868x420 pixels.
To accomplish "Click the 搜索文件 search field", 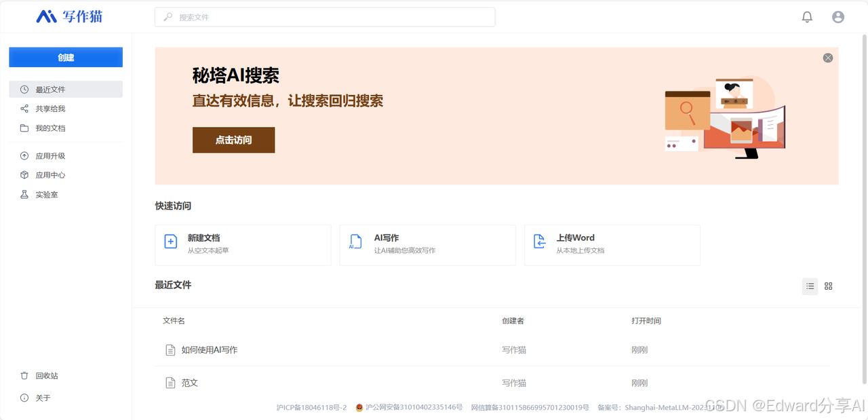I will pyautogui.click(x=325, y=17).
